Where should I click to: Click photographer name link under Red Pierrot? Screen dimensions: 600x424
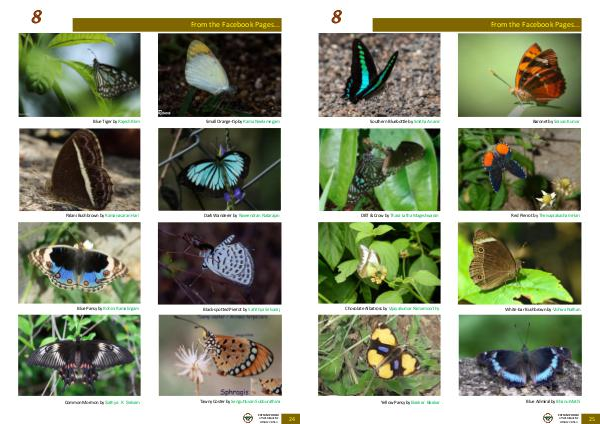point(559,215)
